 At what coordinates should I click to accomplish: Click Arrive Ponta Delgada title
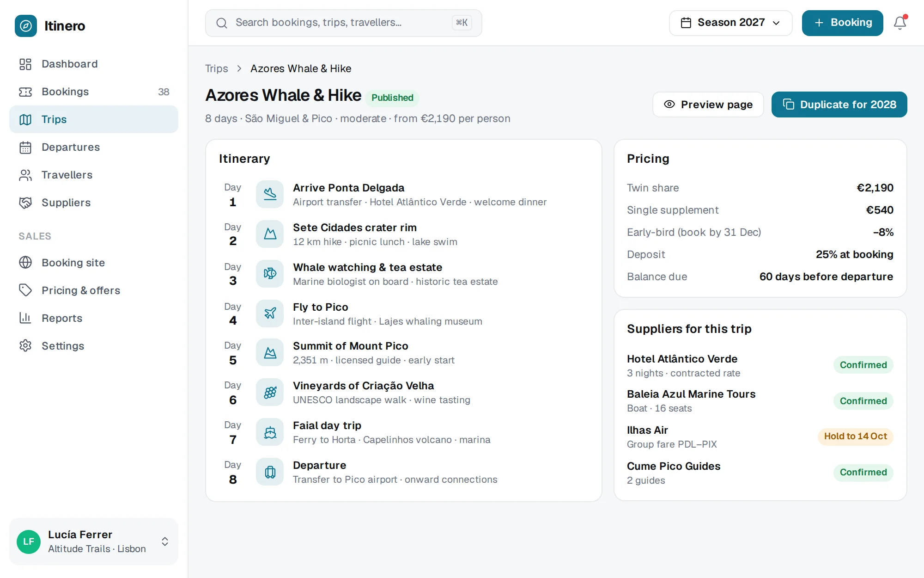coord(348,188)
